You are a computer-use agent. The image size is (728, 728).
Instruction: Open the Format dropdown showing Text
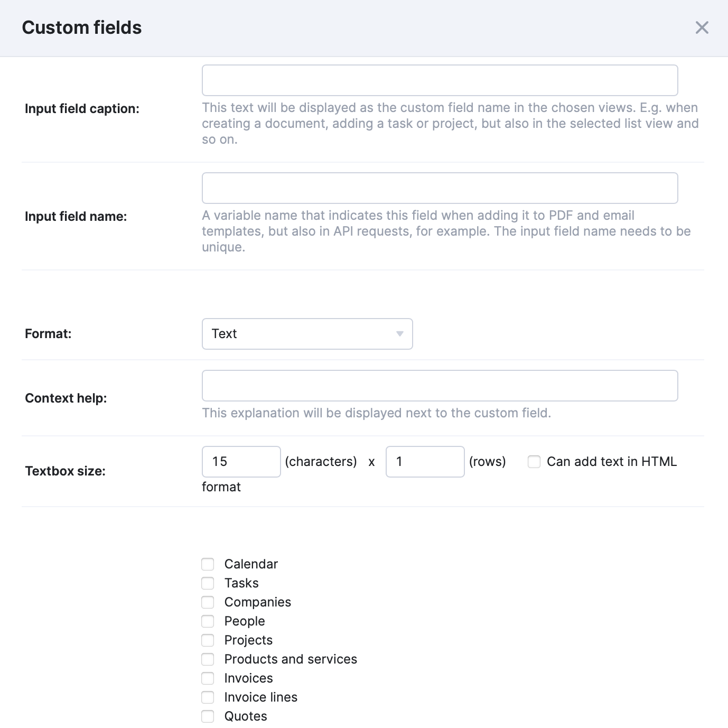(x=306, y=334)
